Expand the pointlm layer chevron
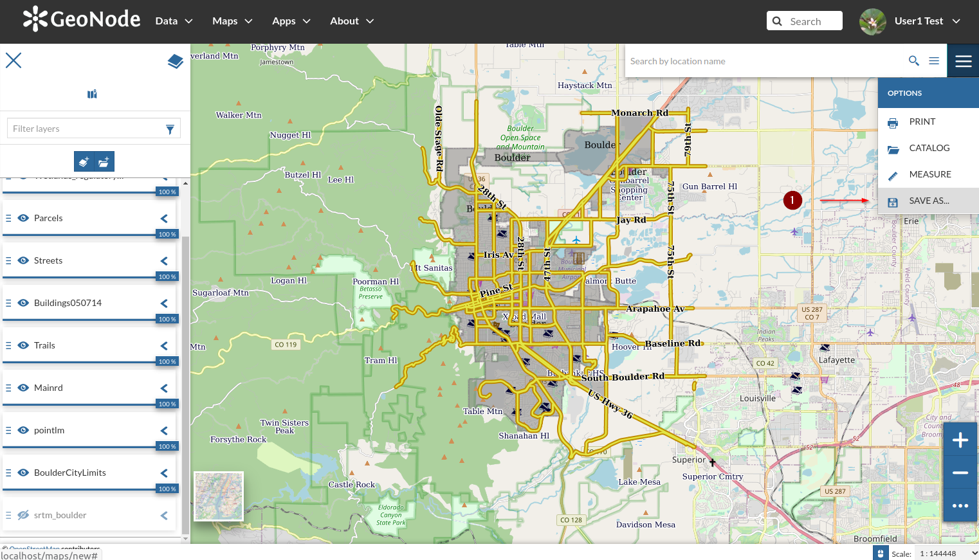The width and height of the screenshot is (979, 560). coord(164,431)
